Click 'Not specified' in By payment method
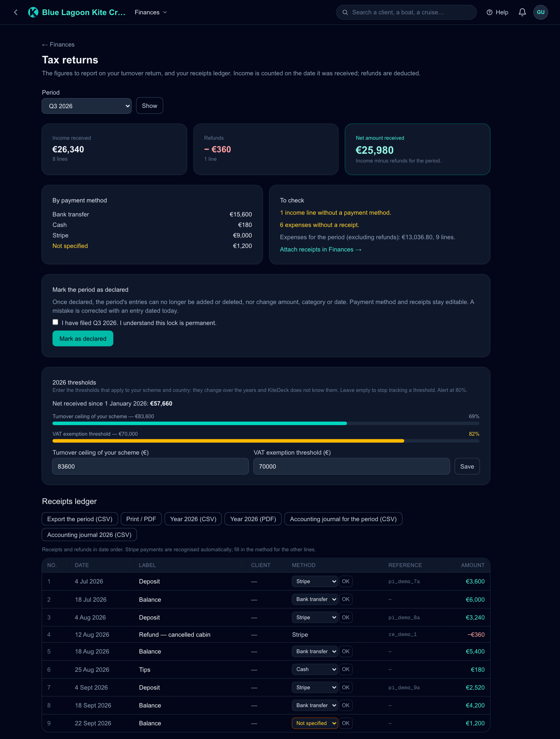The image size is (560, 739). (x=70, y=246)
